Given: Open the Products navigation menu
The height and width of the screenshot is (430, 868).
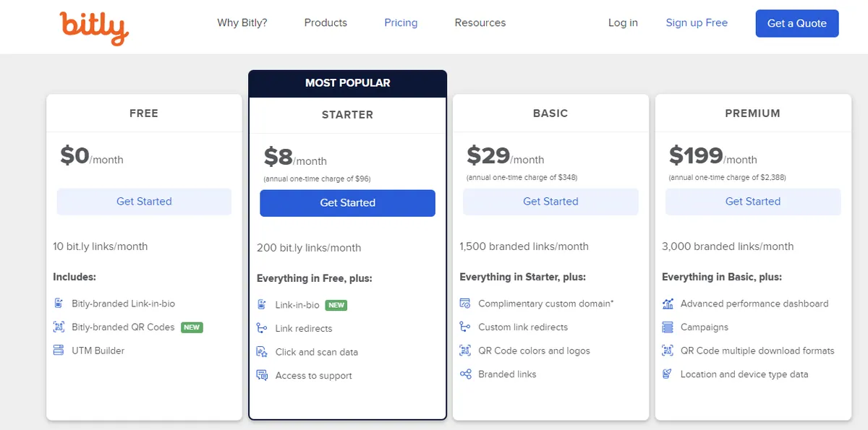Looking at the screenshot, I should tap(325, 22).
